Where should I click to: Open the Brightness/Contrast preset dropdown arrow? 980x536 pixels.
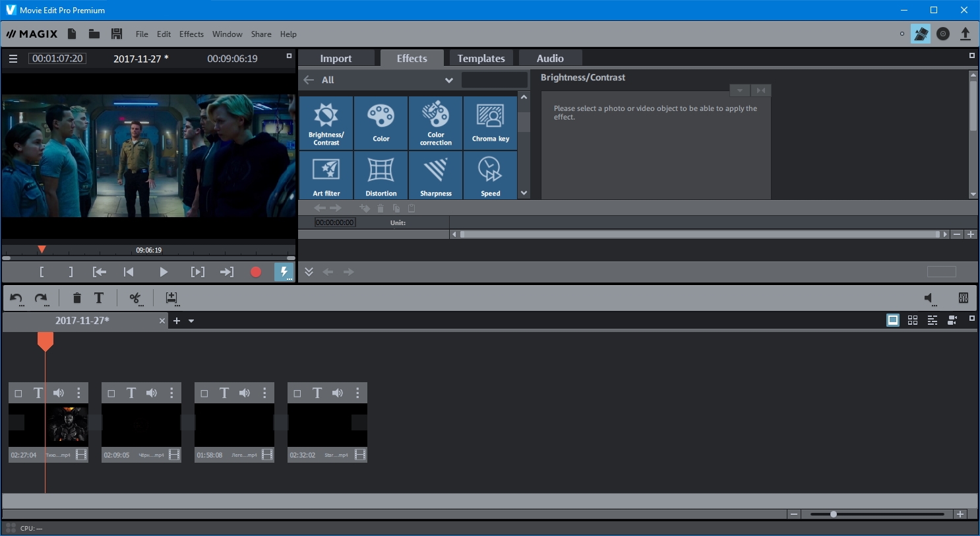click(740, 90)
